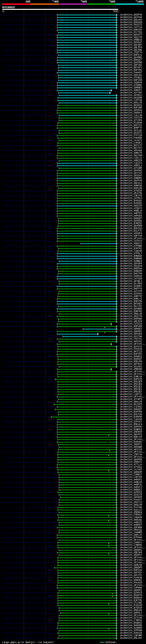Select hit label UniRef100_A2Y7R0
The image size is (146, 644).
pos(131,93)
